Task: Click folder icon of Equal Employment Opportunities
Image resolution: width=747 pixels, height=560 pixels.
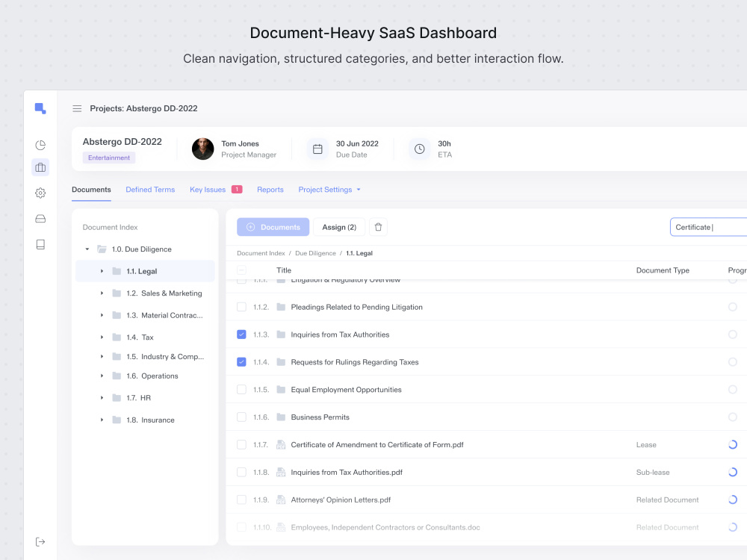Action: coord(281,390)
